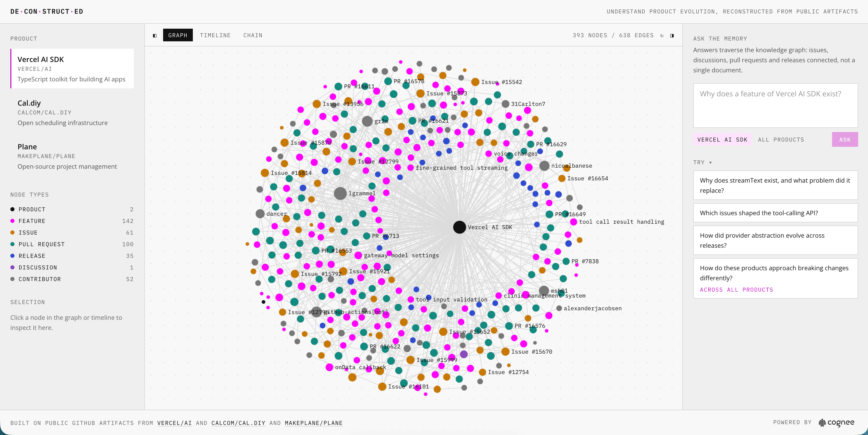Toggle the Feature node type filter
Screen dimensions: 868x435
72,221
